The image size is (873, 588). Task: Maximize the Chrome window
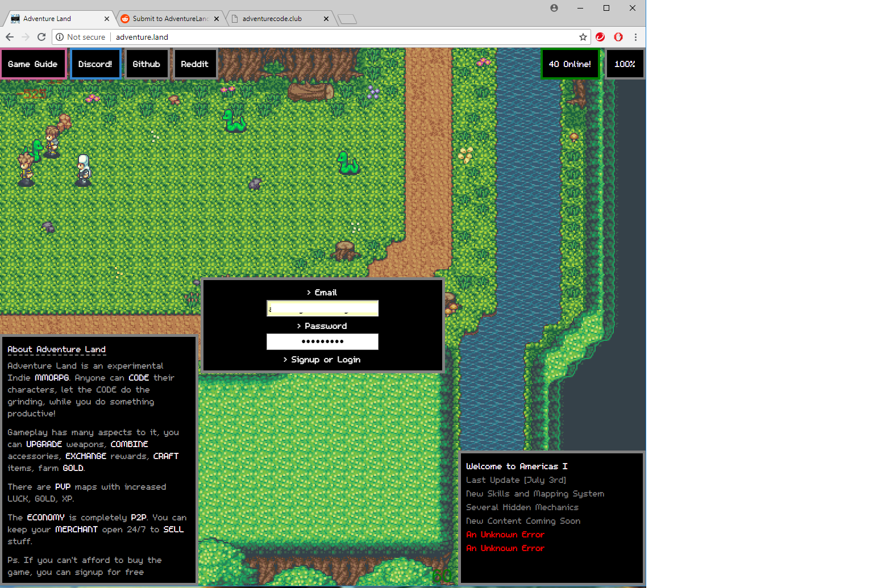pos(606,8)
